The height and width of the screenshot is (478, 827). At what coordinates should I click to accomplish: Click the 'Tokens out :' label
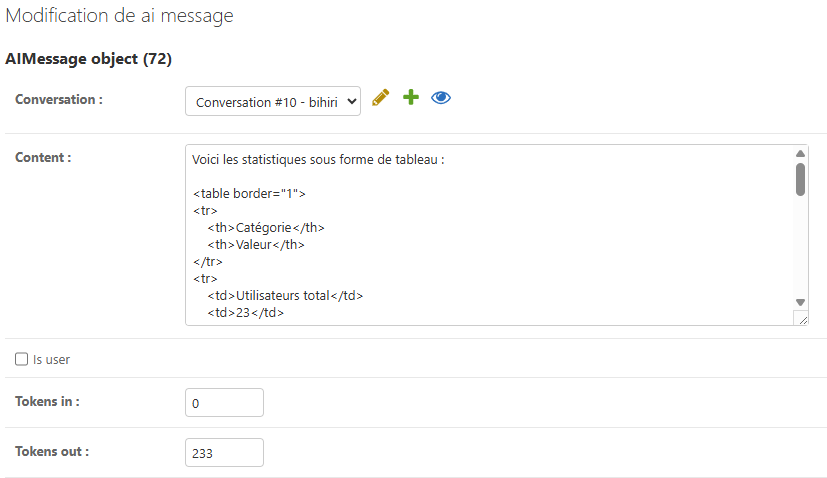[52, 451]
